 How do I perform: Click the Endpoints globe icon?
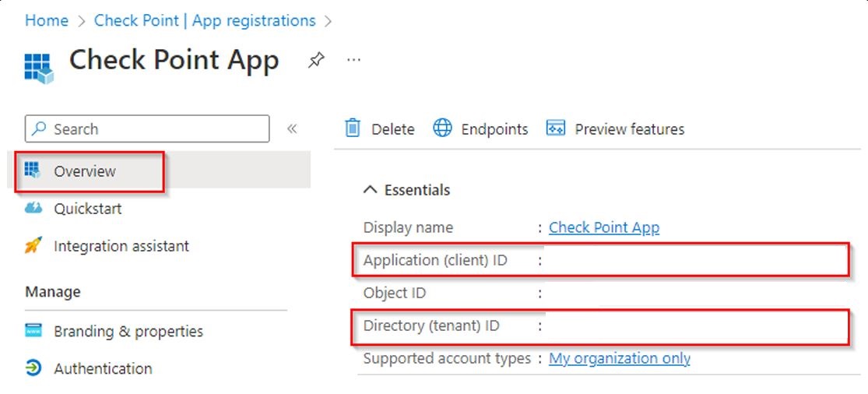[442, 128]
